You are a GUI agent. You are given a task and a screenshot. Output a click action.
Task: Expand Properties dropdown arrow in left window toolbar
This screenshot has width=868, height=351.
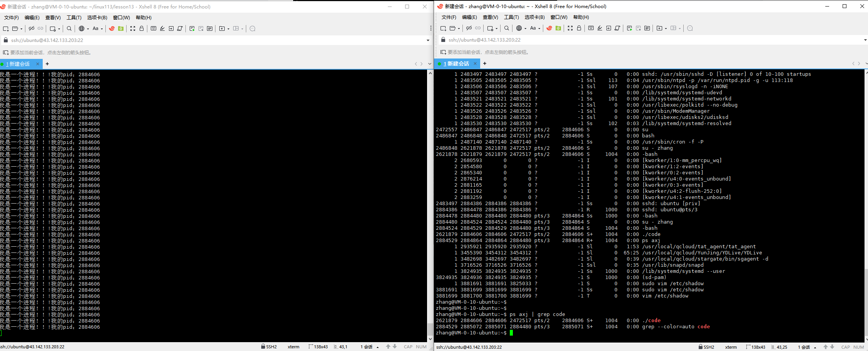59,29
